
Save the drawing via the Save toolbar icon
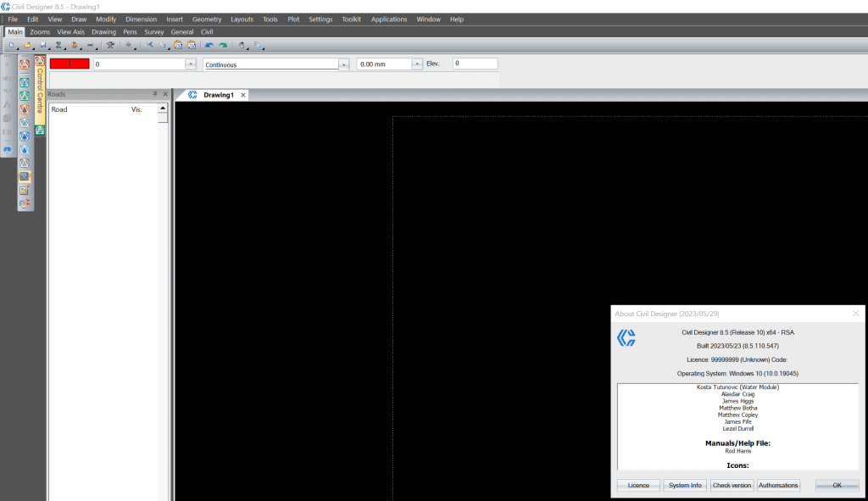pyautogui.click(x=44, y=46)
